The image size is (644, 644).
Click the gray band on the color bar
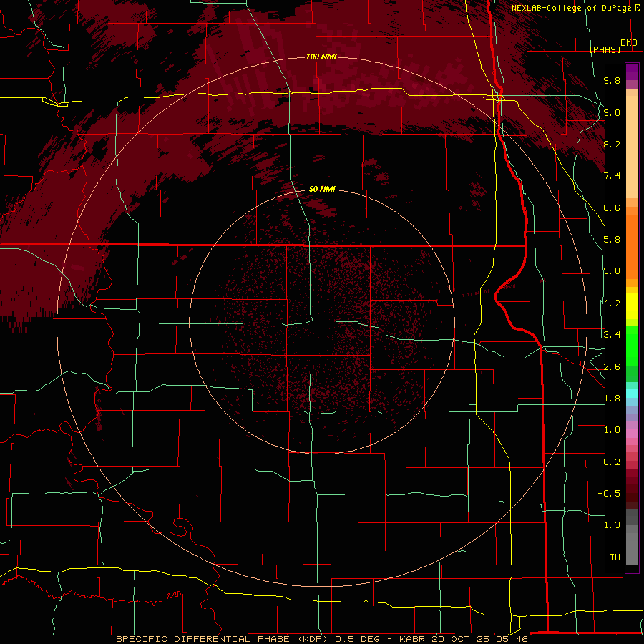[632, 537]
